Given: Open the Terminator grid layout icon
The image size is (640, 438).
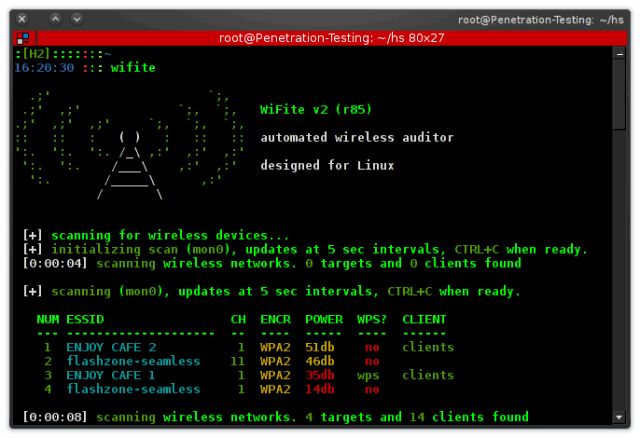Looking at the screenshot, I should pos(23,38).
